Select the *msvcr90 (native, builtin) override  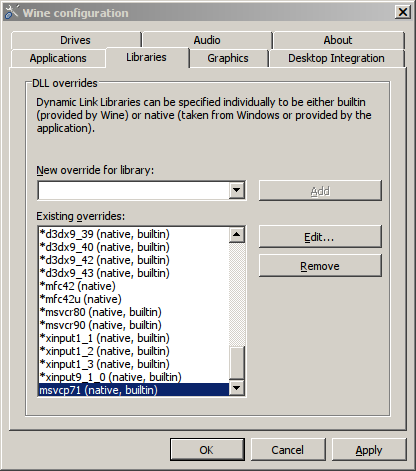(x=134, y=325)
